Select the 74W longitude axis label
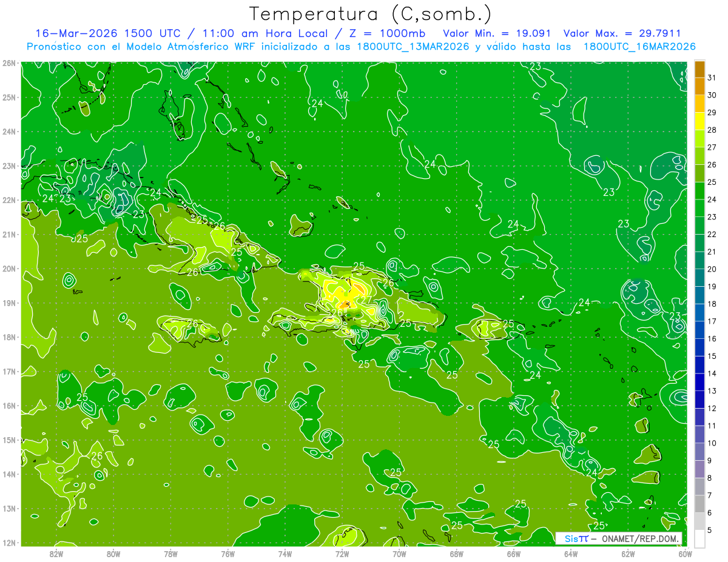Viewport: 728px width, 562px height. coord(285,554)
